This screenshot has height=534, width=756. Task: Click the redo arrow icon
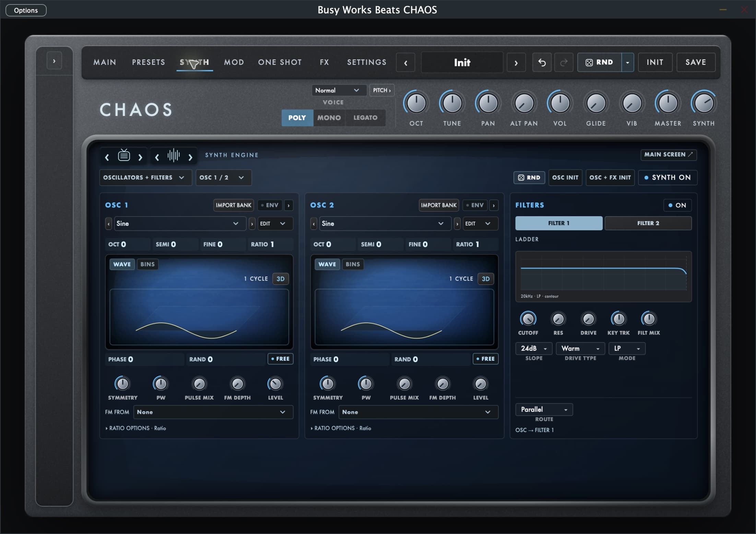tap(564, 62)
